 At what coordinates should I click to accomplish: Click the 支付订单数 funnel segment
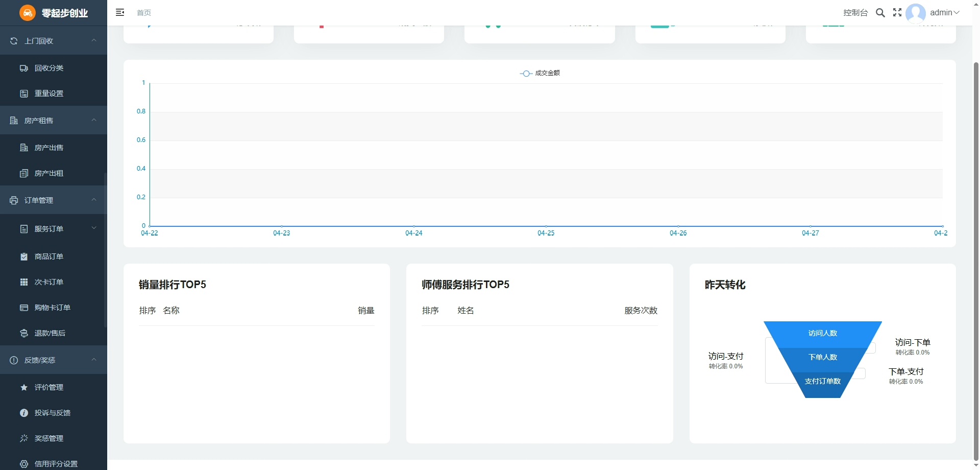coord(822,381)
